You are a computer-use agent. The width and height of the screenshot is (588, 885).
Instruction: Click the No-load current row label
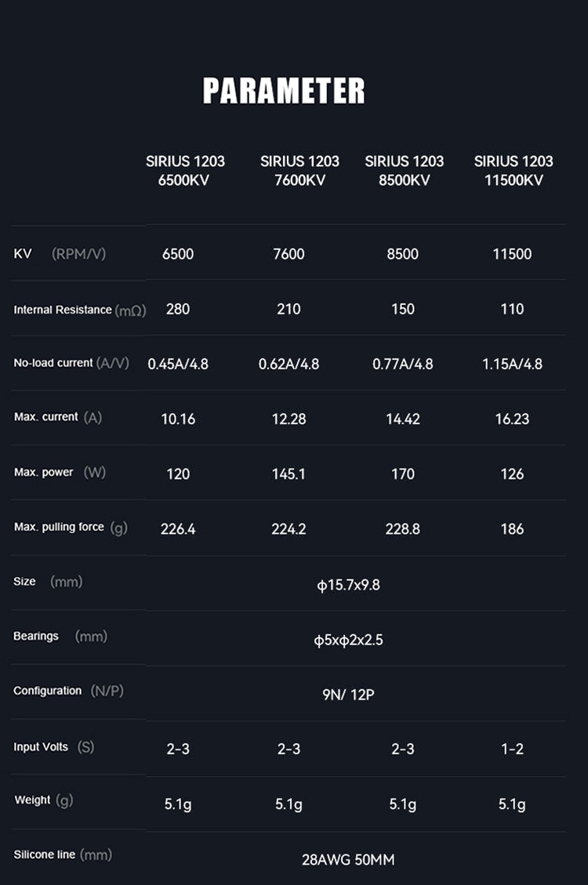(71, 363)
